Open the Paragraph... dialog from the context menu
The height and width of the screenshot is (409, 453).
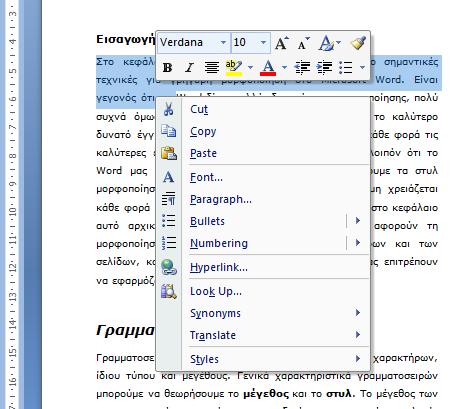tap(263, 199)
